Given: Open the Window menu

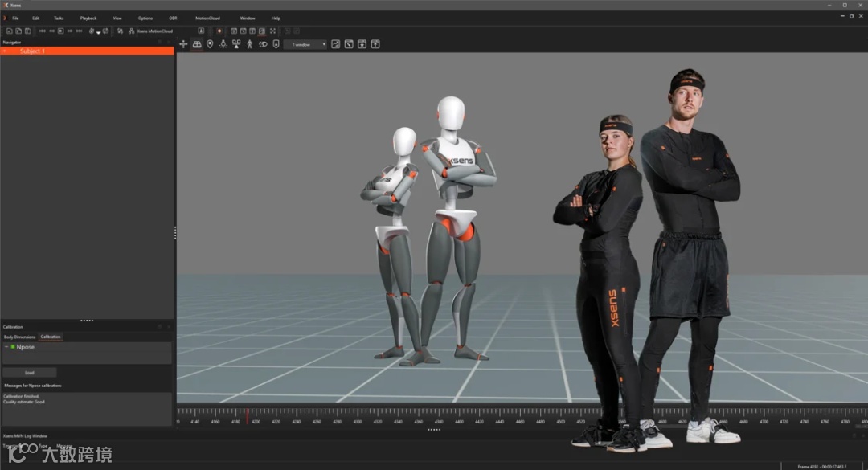Looking at the screenshot, I should click(x=248, y=18).
